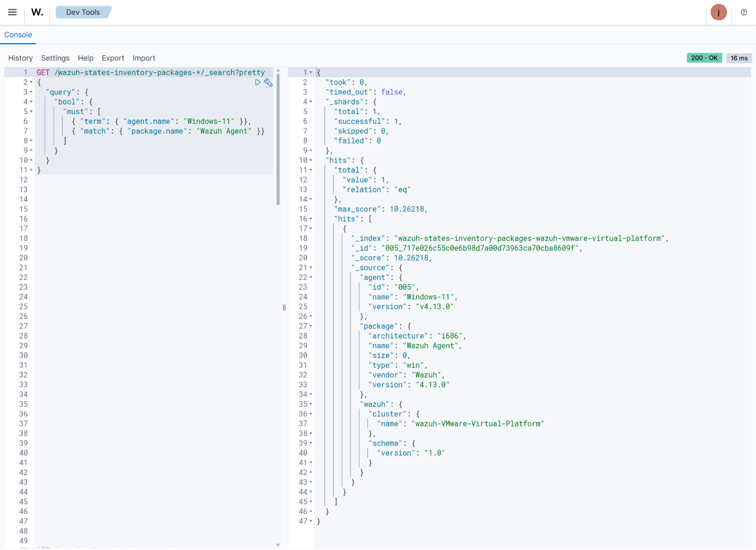The height and width of the screenshot is (550, 756).
Task: Run the query with the play icon
Action: click(258, 82)
